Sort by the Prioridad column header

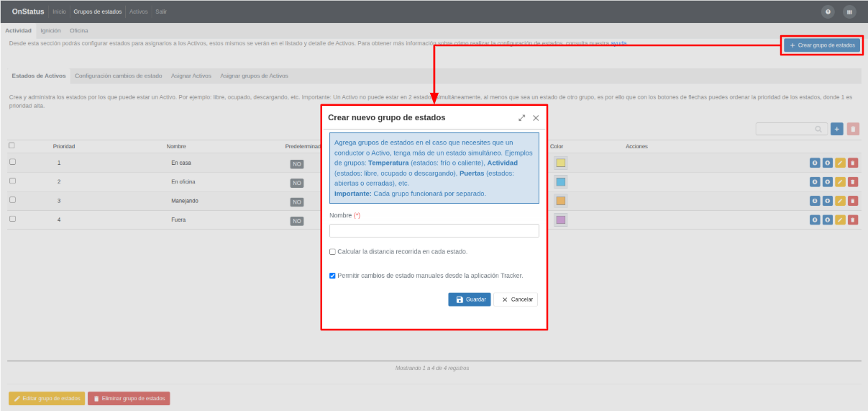click(64, 146)
